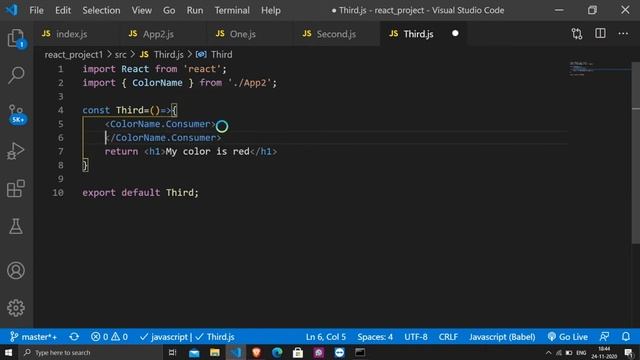
Task: Open File Explorer on taskbar
Action: [215, 352]
